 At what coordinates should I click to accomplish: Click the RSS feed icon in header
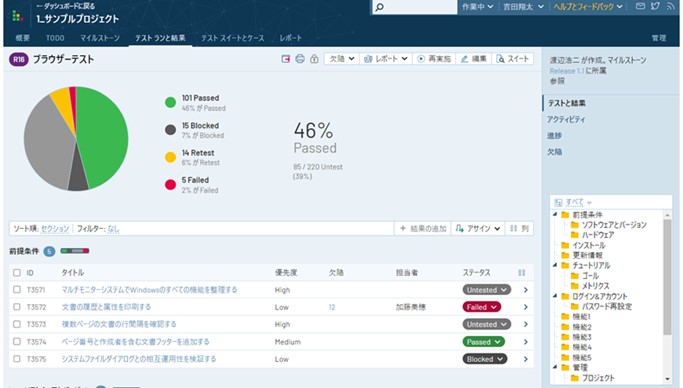coord(670,7)
